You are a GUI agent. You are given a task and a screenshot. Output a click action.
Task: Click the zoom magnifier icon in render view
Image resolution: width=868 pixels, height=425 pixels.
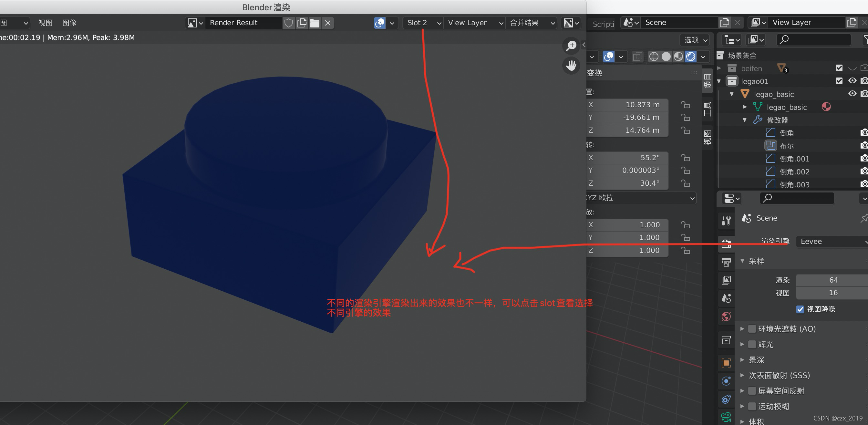571,46
